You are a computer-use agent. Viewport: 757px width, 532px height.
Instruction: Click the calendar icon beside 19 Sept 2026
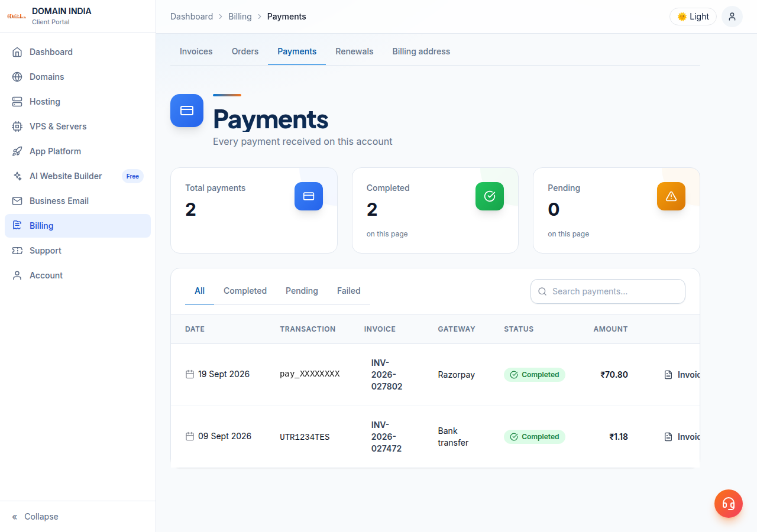[x=190, y=374]
